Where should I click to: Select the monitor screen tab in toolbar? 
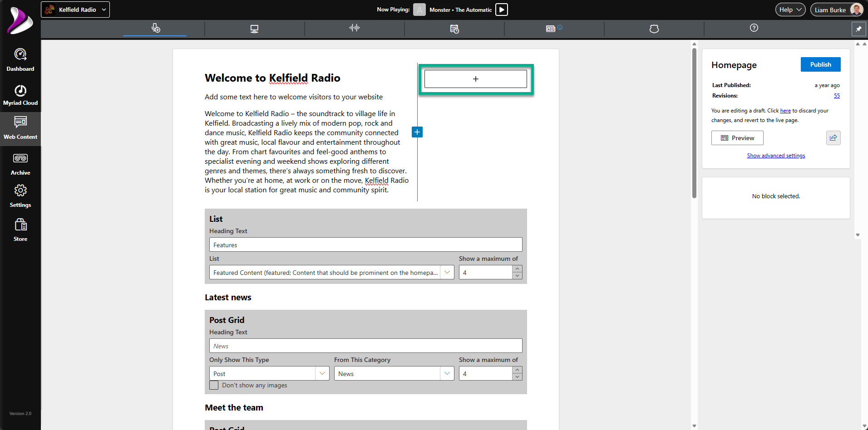pyautogui.click(x=254, y=29)
